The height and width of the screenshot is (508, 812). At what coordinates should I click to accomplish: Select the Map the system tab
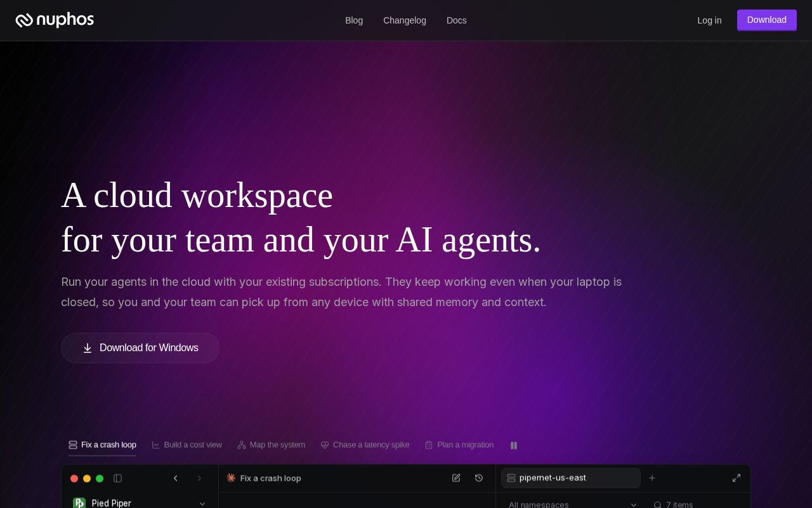point(272,445)
